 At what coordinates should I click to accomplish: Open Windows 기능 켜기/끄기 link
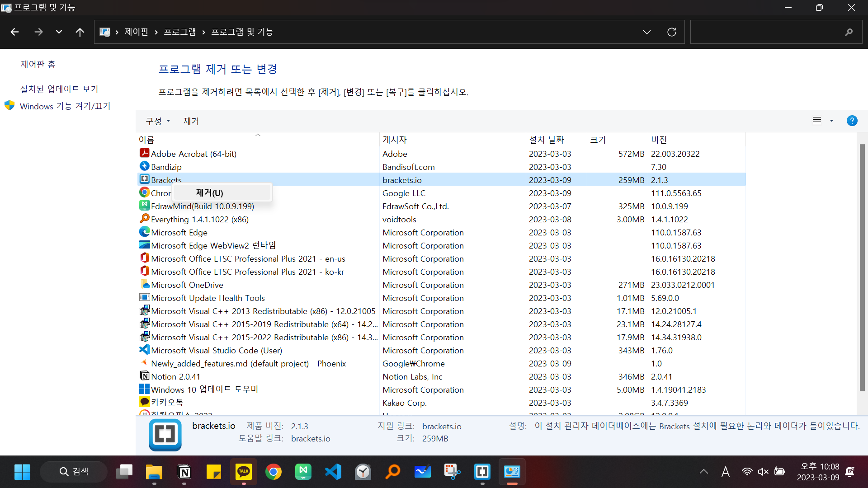click(x=65, y=106)
